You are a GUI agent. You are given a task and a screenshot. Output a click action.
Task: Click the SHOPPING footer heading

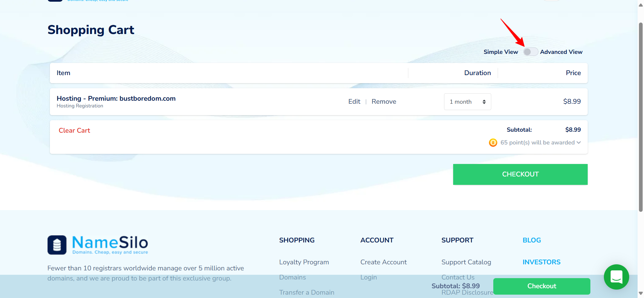click(x=297, y=240)
